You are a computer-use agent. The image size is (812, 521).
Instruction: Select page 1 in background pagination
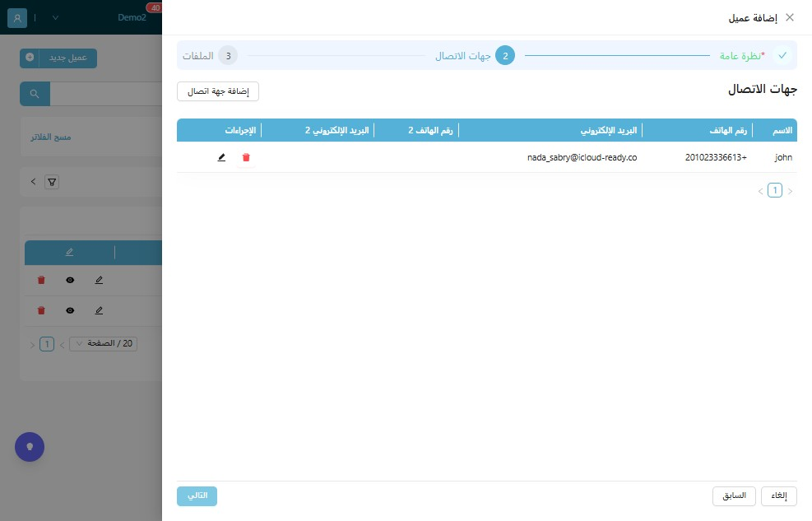pyautogui.click(x=47, y=344)
